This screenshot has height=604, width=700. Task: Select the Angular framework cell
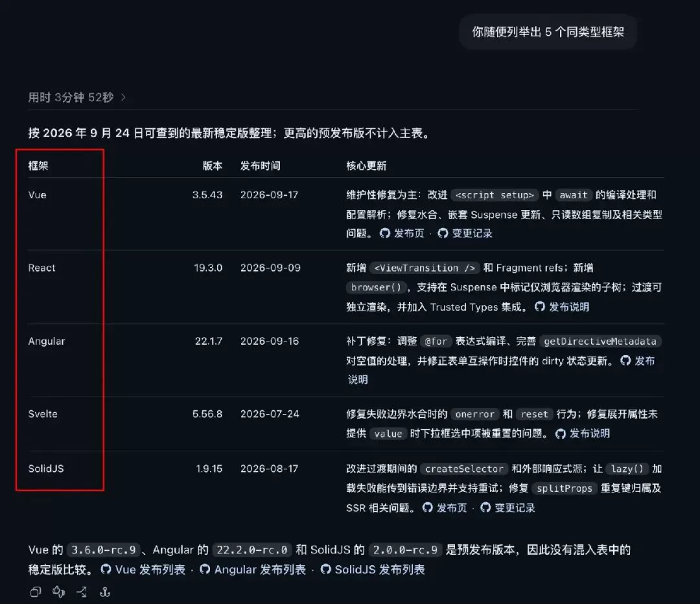click(47, 341)
